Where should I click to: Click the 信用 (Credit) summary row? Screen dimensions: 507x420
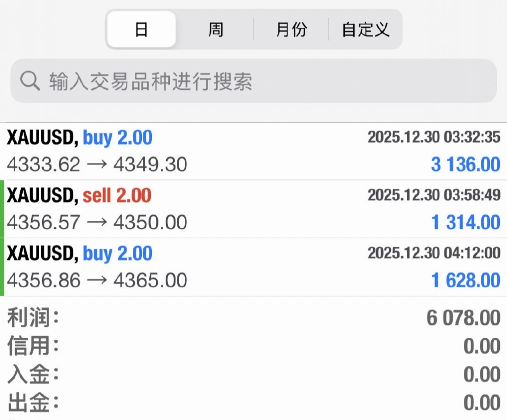tap(253, 346)
